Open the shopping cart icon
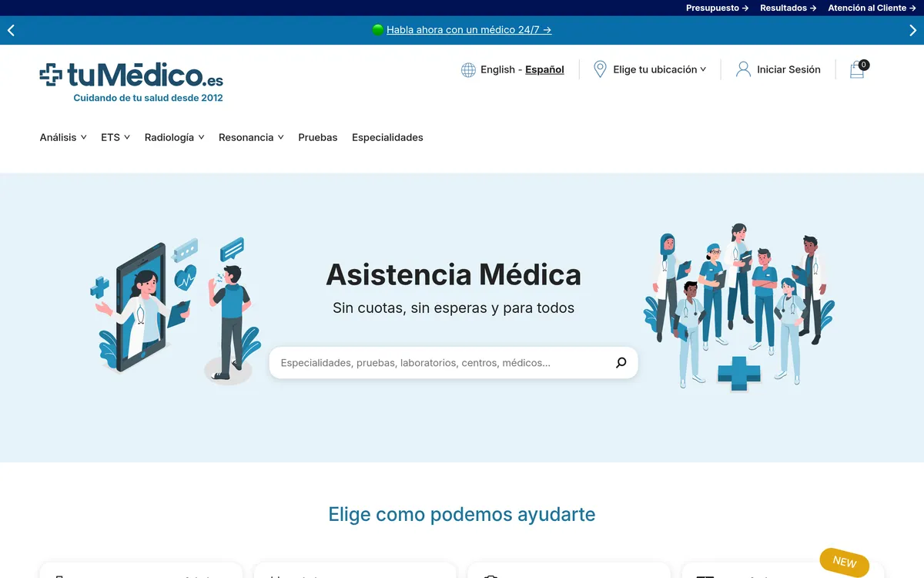 pyautogui.click(x=857, y=69)
